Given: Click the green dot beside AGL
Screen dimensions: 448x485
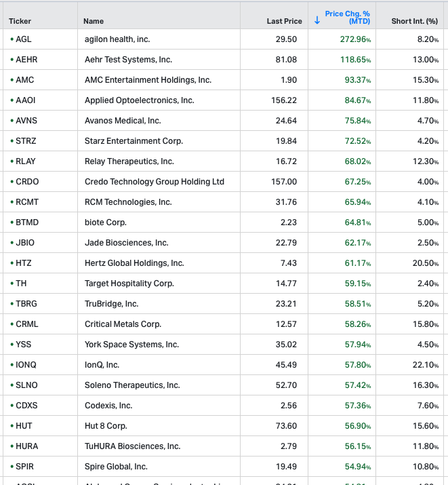Looking at the screenshot, I should (x=12, y=39).
